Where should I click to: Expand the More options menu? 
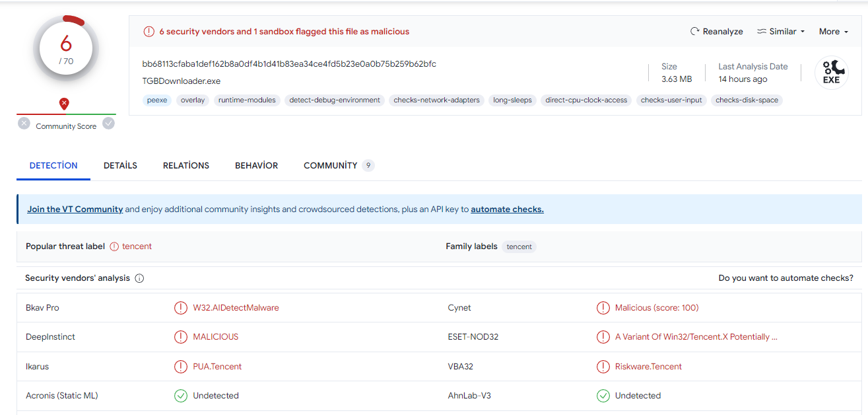833,32
